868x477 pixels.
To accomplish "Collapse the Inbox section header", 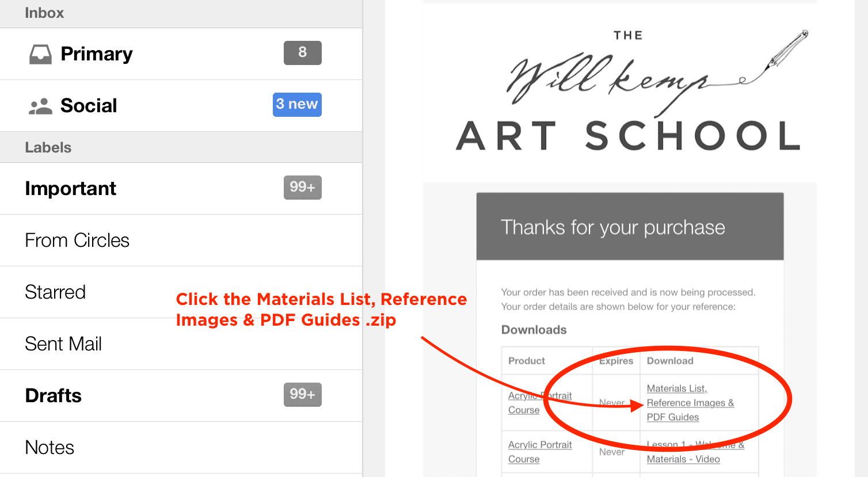I will (x=44, y=13).
